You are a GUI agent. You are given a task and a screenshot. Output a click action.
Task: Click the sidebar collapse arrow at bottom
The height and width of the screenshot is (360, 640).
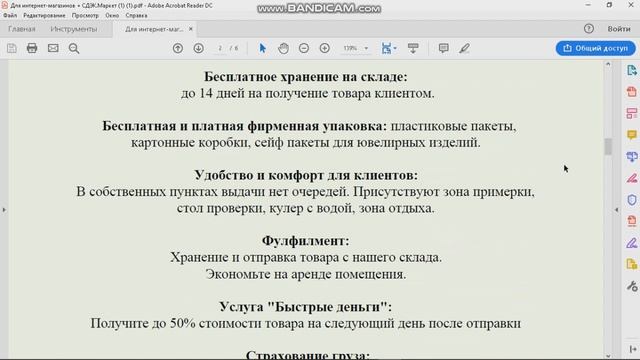point(633,349)
